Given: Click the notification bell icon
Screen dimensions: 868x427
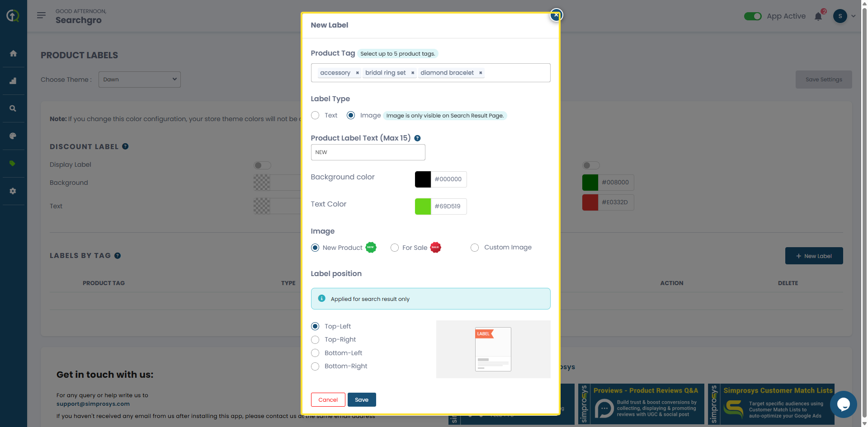Looking at the screenshot, I should pos(818,17).
